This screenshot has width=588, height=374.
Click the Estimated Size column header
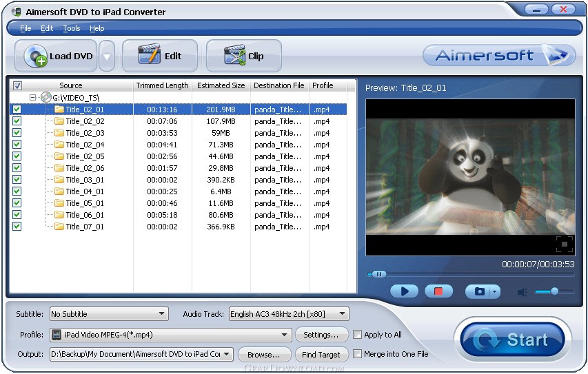coord(221,85)
